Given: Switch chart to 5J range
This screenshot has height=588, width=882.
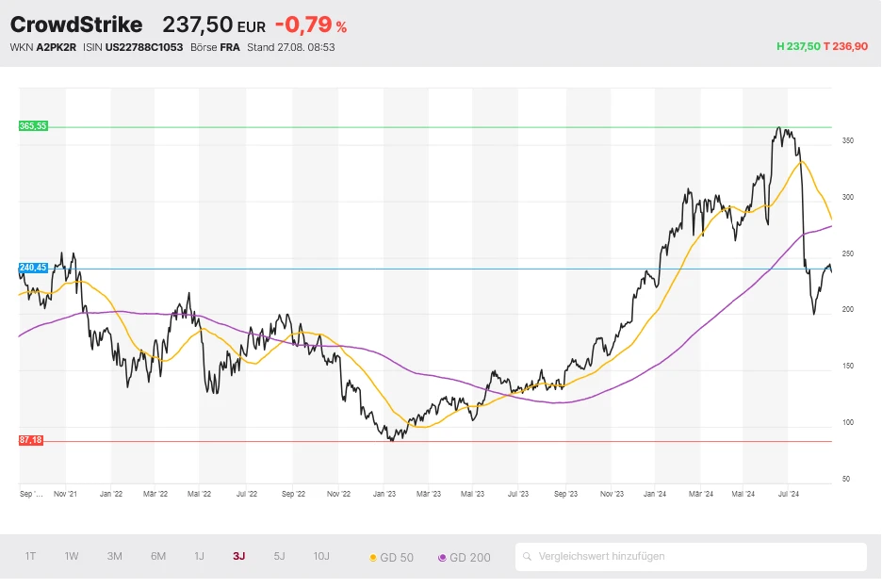Looking at the screenshot, I should pyautogui.click(x=279, y=556).
